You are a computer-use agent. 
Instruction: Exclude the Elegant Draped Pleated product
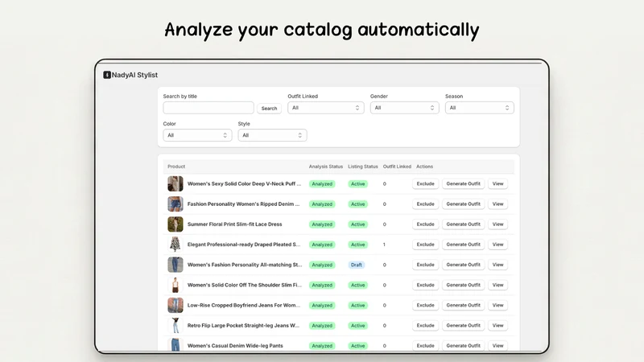[426, 245]
